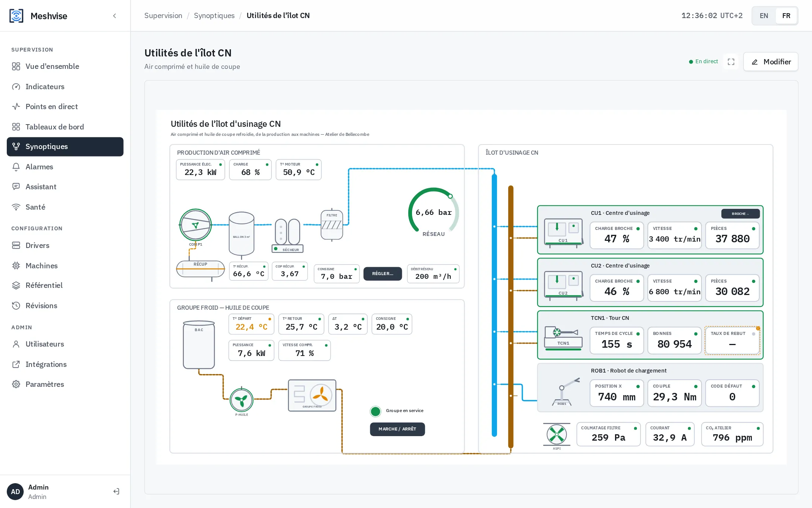This screenshot has width=812, height=508.
Task: Click the P-HUILE pump symbol
Action: (x=241, y=400)
